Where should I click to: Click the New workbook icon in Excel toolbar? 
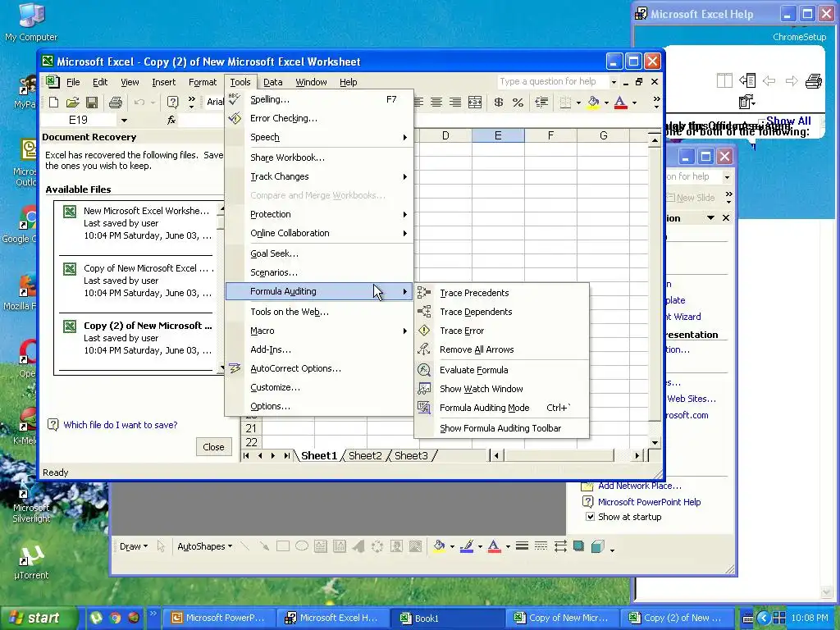coord(53,102)
